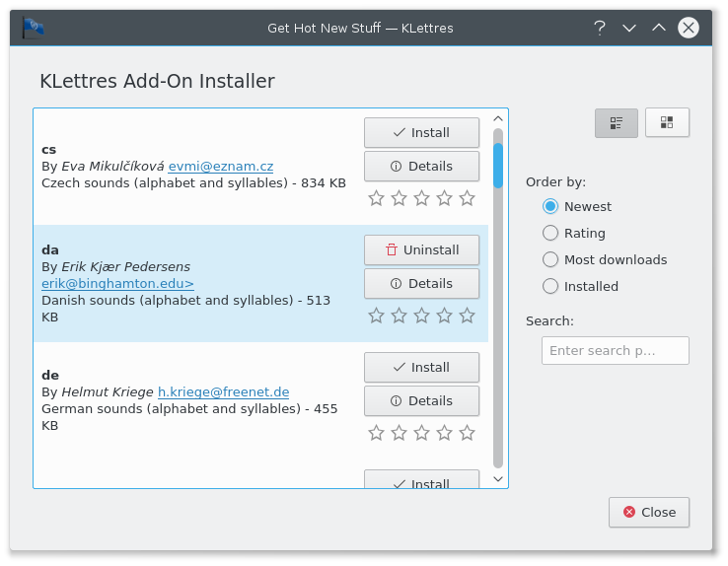
Task: Select Newest ordering option
Action: (577, 206)
